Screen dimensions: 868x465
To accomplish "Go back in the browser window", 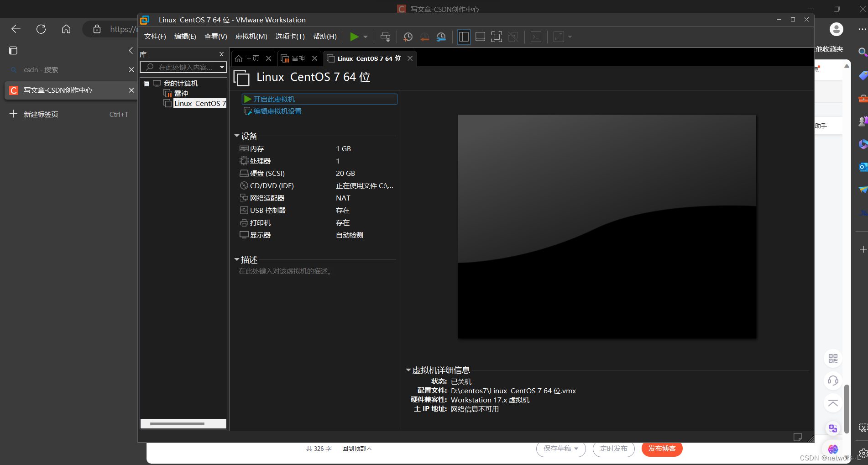I will [16, 29].
